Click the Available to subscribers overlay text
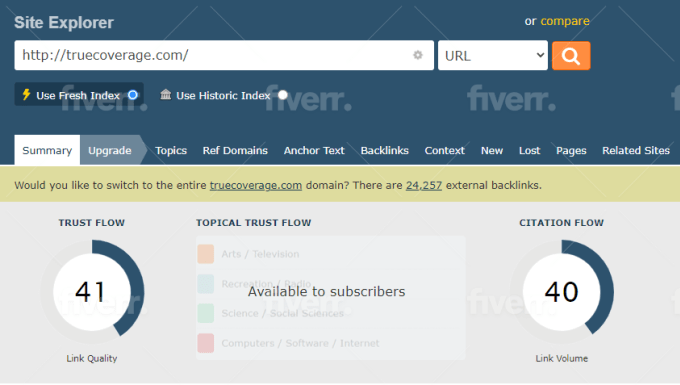Screen dimensions: 680x385 pos(327,291)
